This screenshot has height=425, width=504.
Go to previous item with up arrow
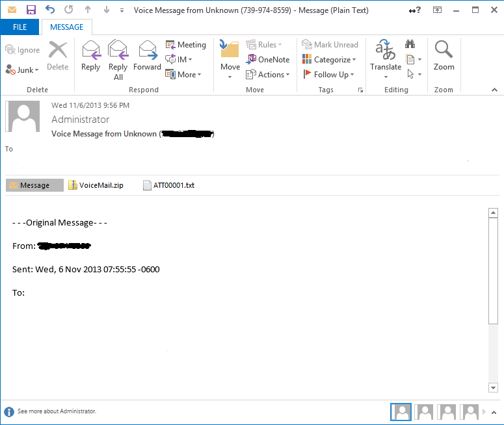(x=87, y=10)
